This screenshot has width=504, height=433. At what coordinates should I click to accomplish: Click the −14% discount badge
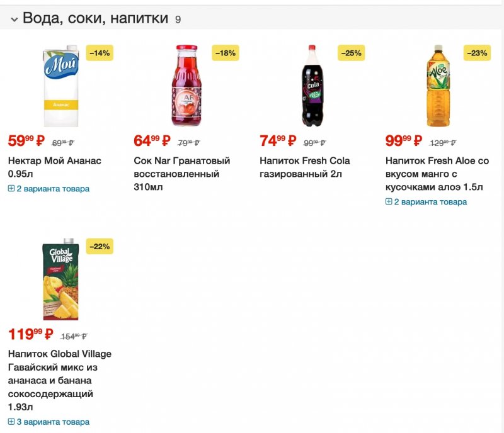pyautogui.click(x=100, y=53)
